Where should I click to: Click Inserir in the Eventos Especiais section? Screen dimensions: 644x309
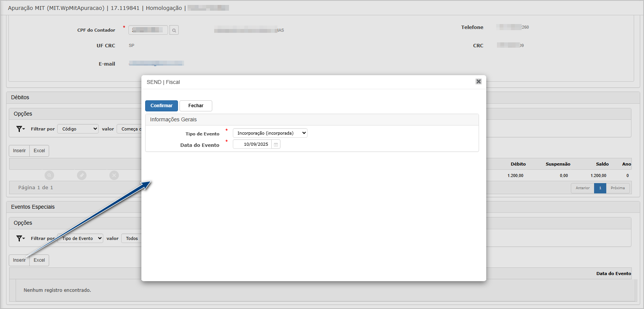tap(19, 260)
